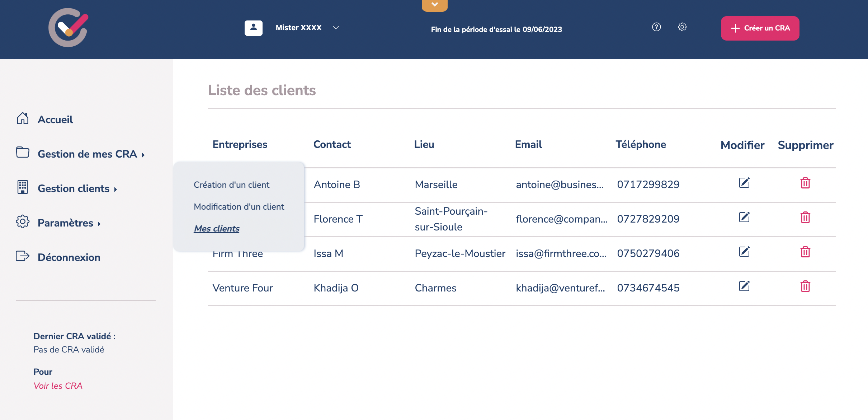Viewport: 868px width, 420px height.
Task: Click trash icon for Venture Four
Action: pos(805,286)
